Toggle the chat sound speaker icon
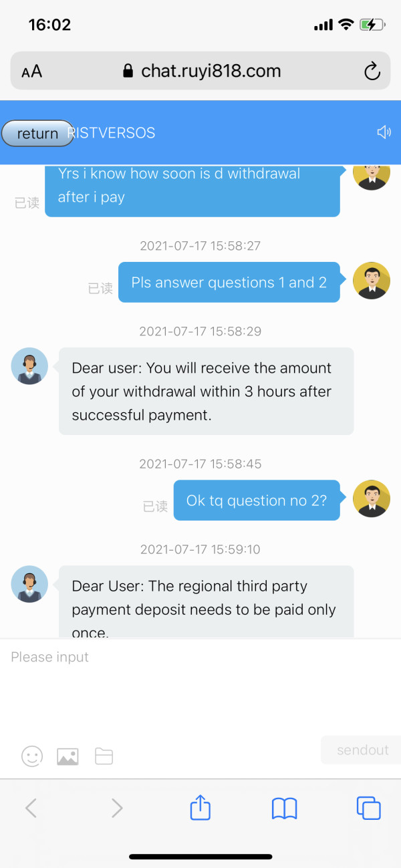This screenshot has height=868, width=401. [x=384, y=132]
